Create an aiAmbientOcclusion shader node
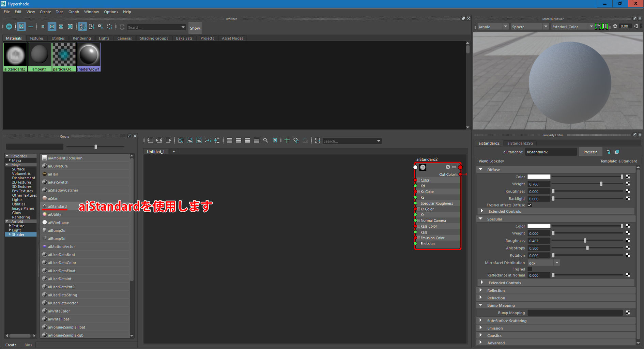Viewport: 644px width, 349px height. (85, 158)
